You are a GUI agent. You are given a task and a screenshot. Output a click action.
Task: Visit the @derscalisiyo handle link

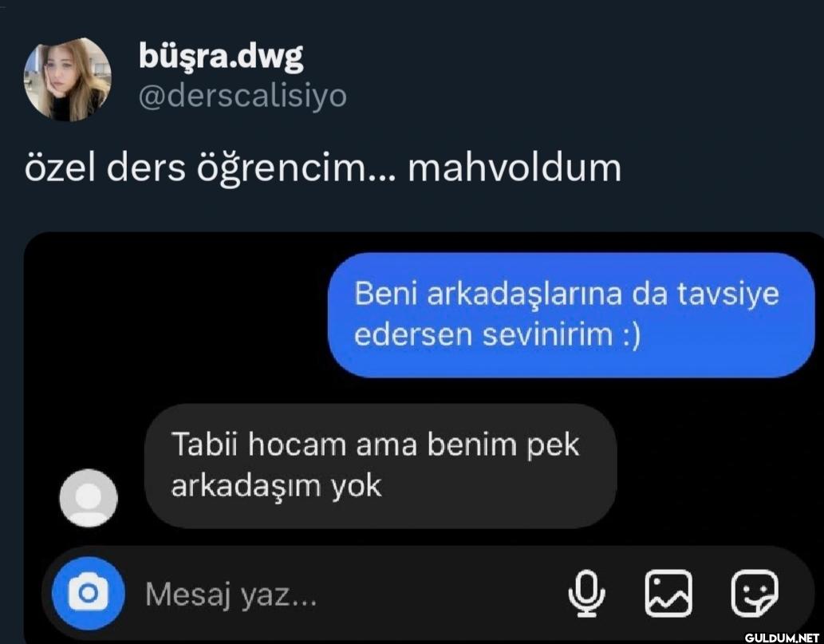[x=242, y=96]
